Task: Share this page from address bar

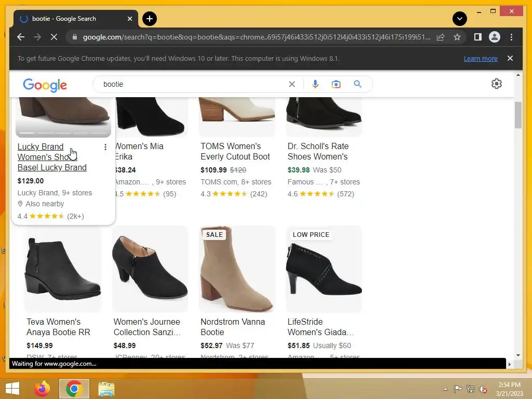Action: pyautogui.click(x=441, y=37)
